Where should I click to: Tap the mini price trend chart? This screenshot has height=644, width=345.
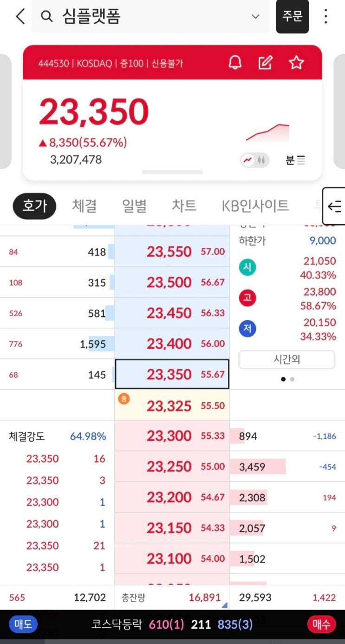click(268, 133)
